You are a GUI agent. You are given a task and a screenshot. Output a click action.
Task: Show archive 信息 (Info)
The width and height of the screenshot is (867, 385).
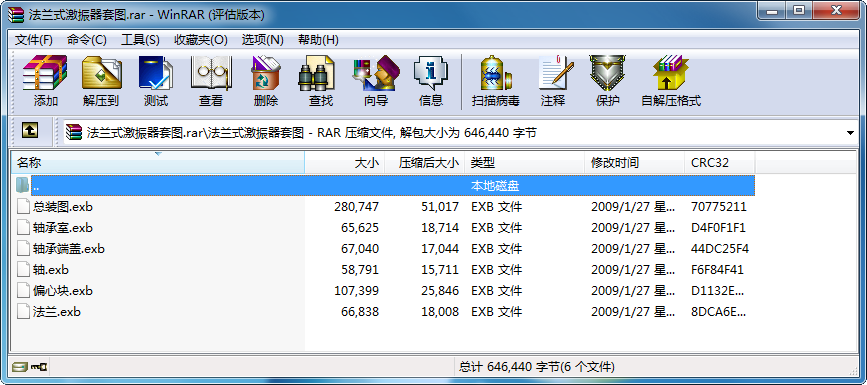[x=431, y=81]
